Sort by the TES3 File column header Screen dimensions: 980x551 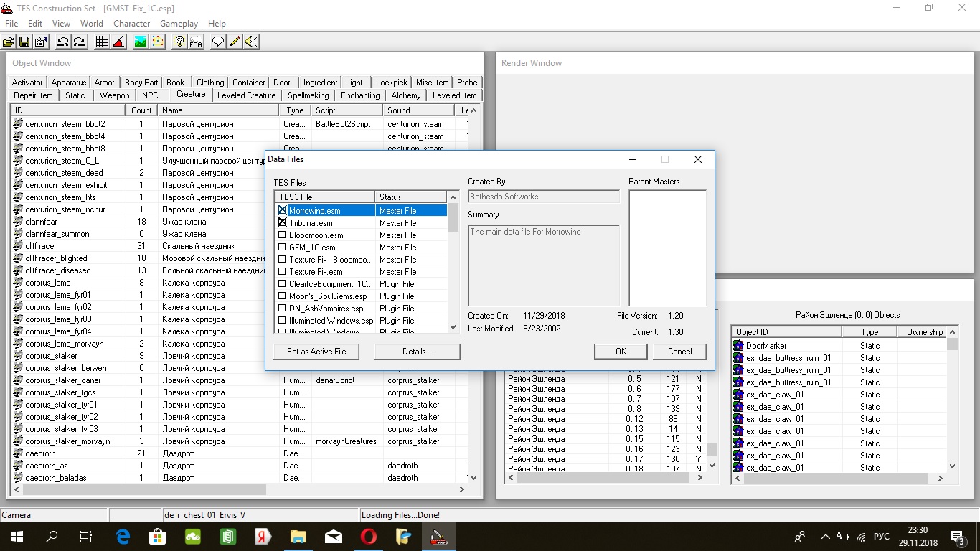tap(325, 197)
